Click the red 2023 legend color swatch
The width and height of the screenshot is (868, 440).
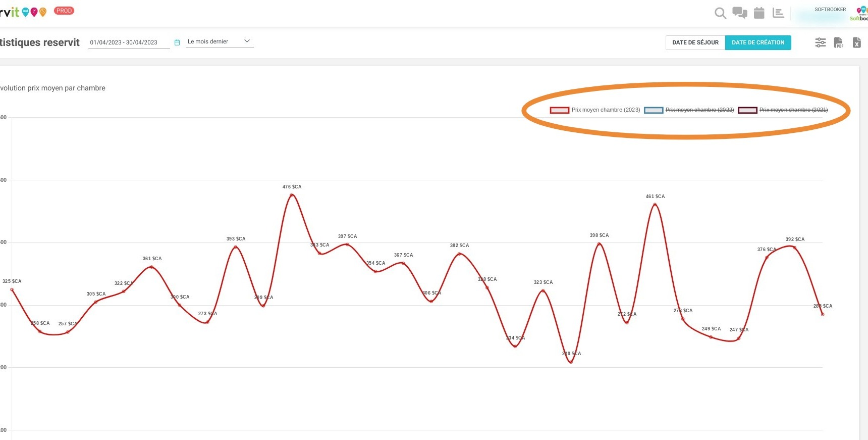click(x=559, y=110)
